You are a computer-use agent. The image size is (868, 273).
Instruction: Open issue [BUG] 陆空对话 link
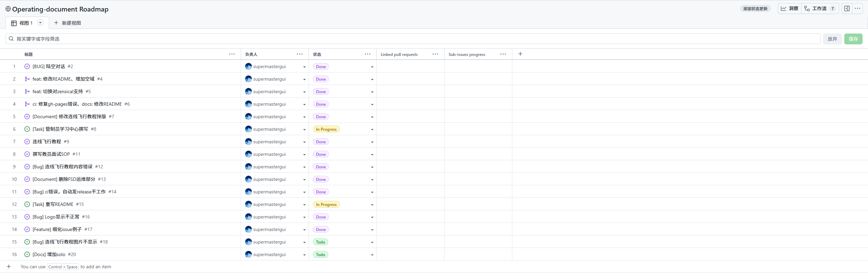pos(49,66)
